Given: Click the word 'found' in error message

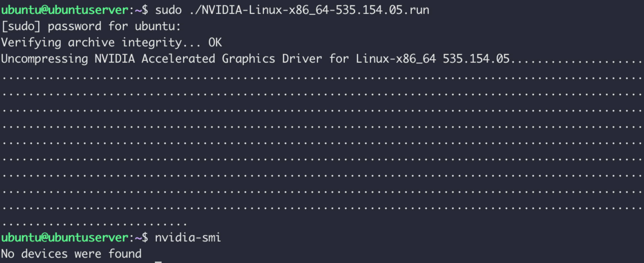Looking at the screenshot, I should click(x=125, y=254).
